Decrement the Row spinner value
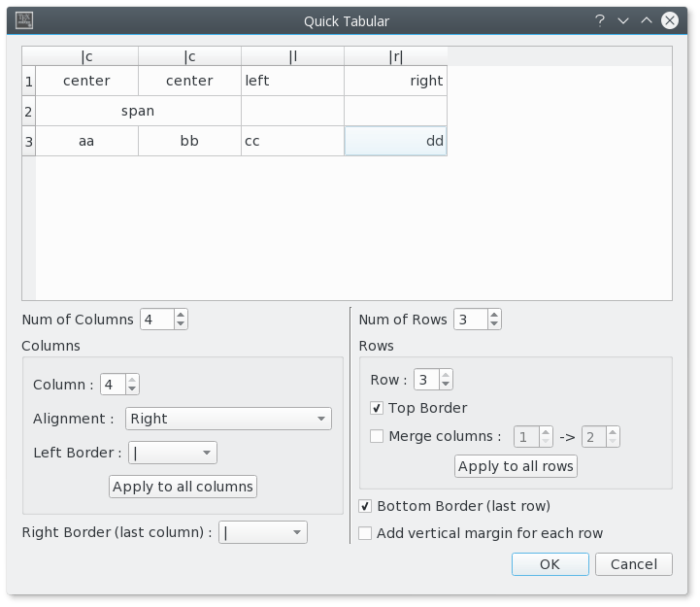This screenshot has width=700, height=607. point(447,385)
